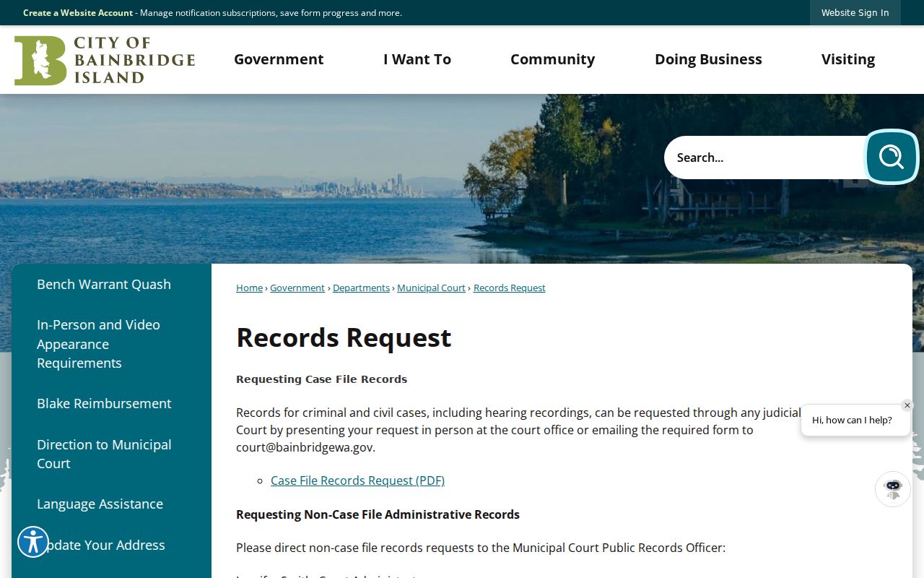
Task: Open the Visiting menu
Action: click(848, 59)
